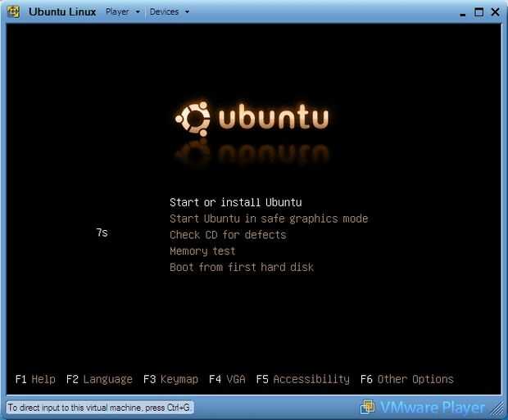Expand the Player dropdown arrow

click(138, 12)
